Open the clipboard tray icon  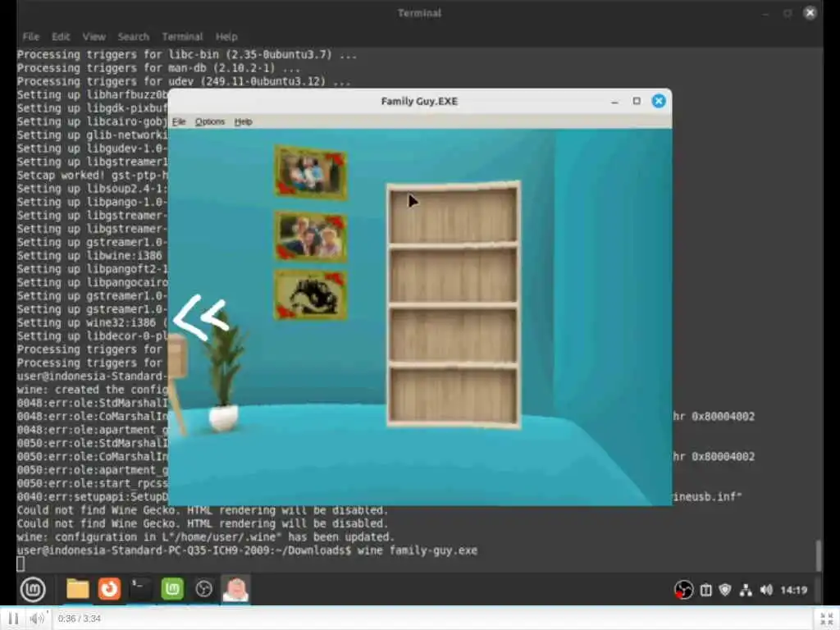[x=706, y=590]
